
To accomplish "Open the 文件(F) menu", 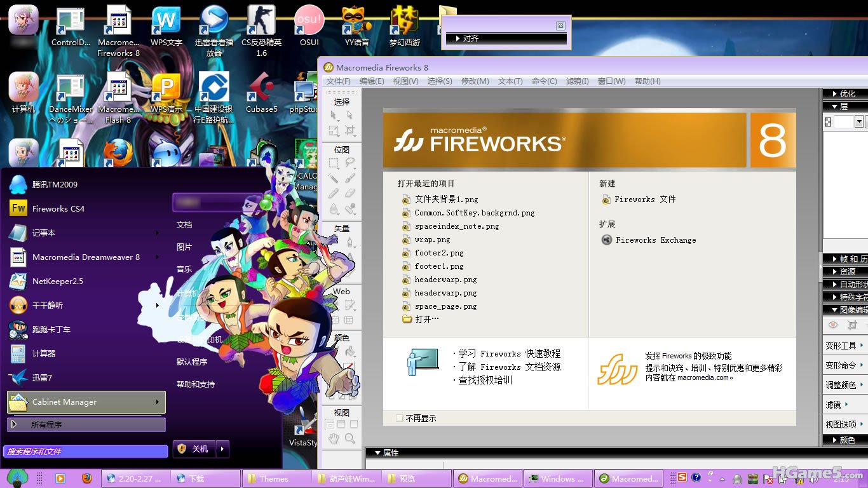I will (338, 81).
